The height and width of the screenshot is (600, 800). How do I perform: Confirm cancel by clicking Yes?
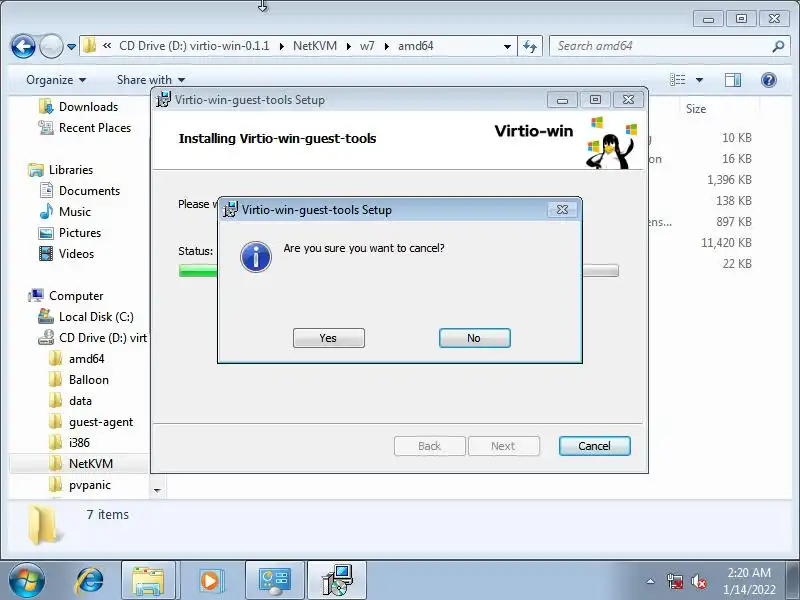coord(329,338)
